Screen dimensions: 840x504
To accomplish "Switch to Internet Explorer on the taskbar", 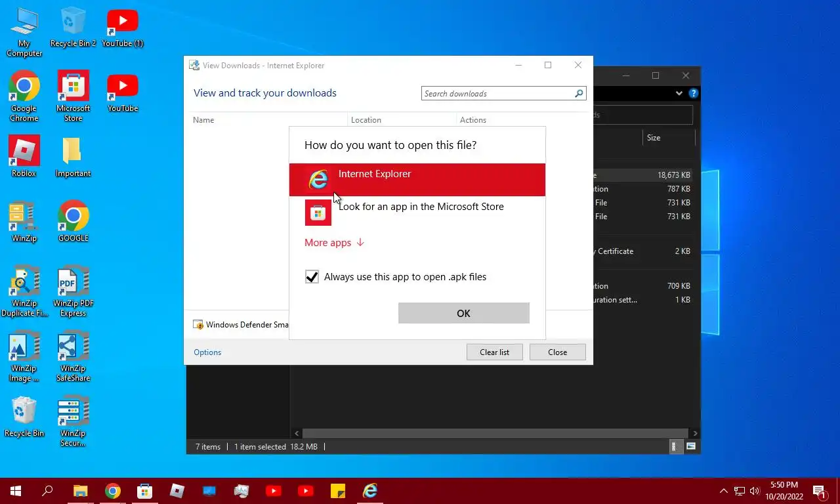I will click(x=370, y=491).
